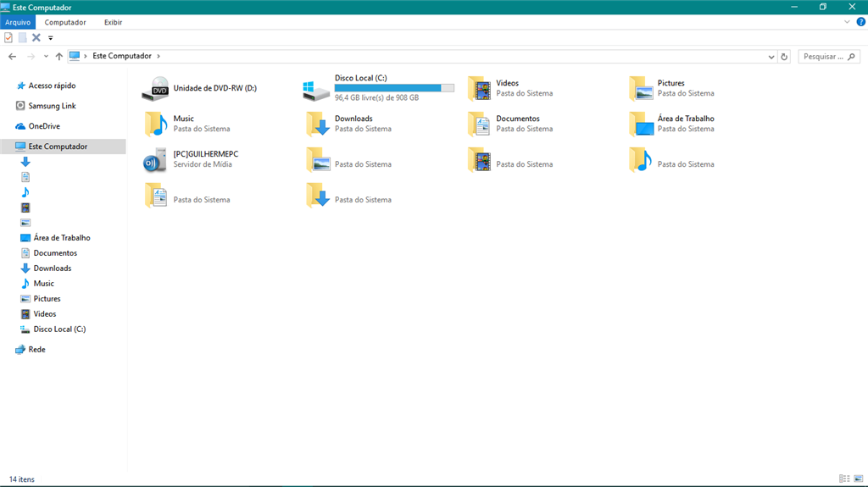Open the Exibir ribbon tab

click(113, 22)
